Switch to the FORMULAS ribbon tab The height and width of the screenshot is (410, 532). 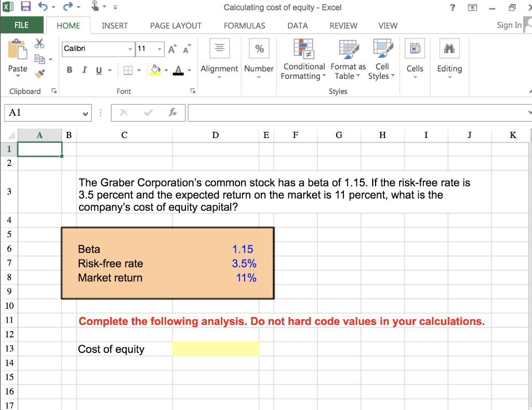(244, 25)
